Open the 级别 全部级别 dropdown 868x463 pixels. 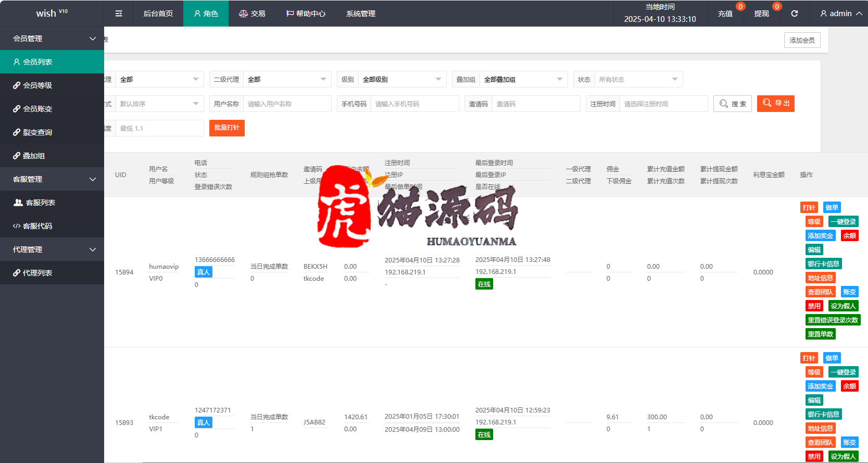click(x=402, y=79)
